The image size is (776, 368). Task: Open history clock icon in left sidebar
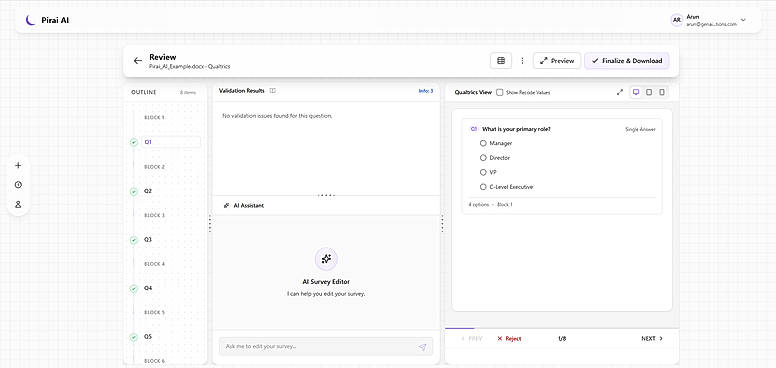(18, 184)
